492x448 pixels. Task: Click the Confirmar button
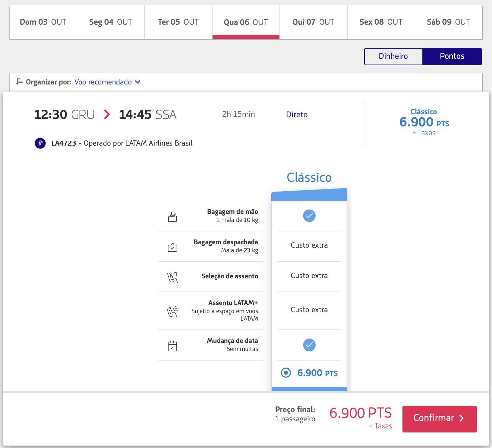point(439,419)
